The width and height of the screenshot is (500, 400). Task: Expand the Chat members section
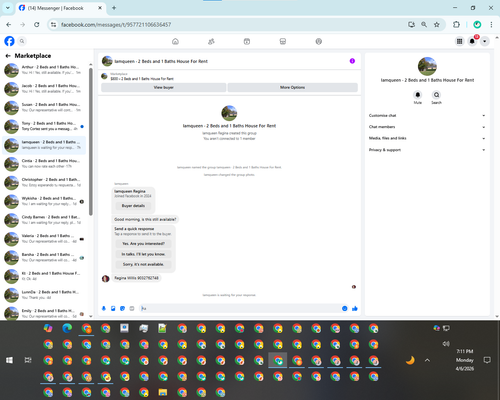click(x=427, y=127)
